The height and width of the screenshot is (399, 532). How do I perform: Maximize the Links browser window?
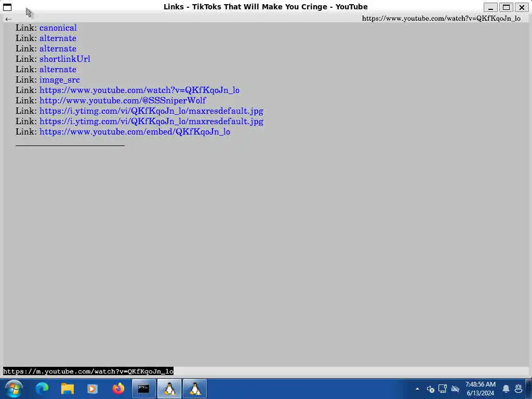506,7
